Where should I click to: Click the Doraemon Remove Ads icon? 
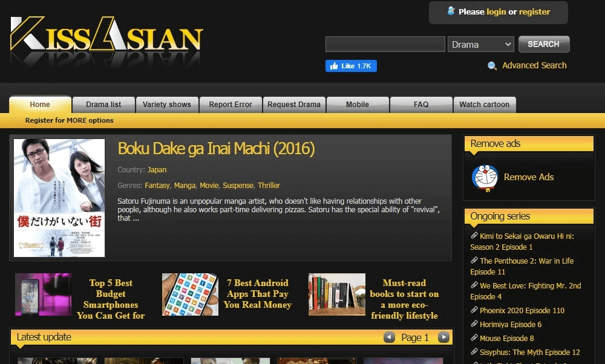(x=485, y=178)
